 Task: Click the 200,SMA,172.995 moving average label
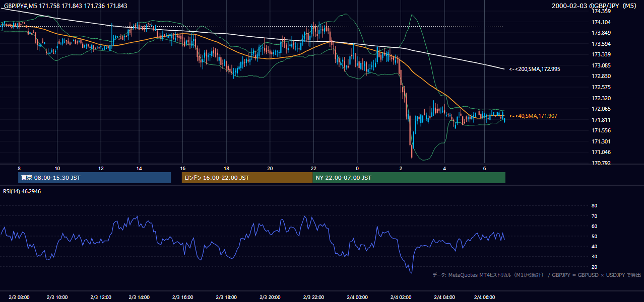point(535,69)
